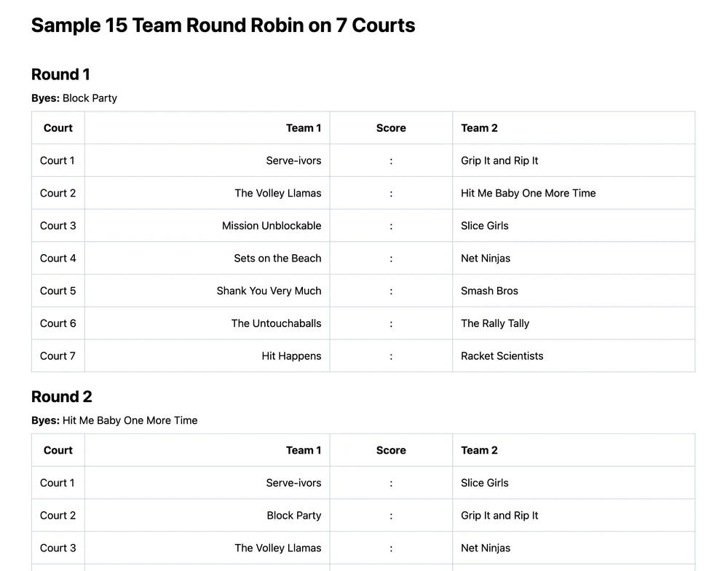Click the Round 2 score cell for Court 2
728x571 pixels.
[391, 516]
